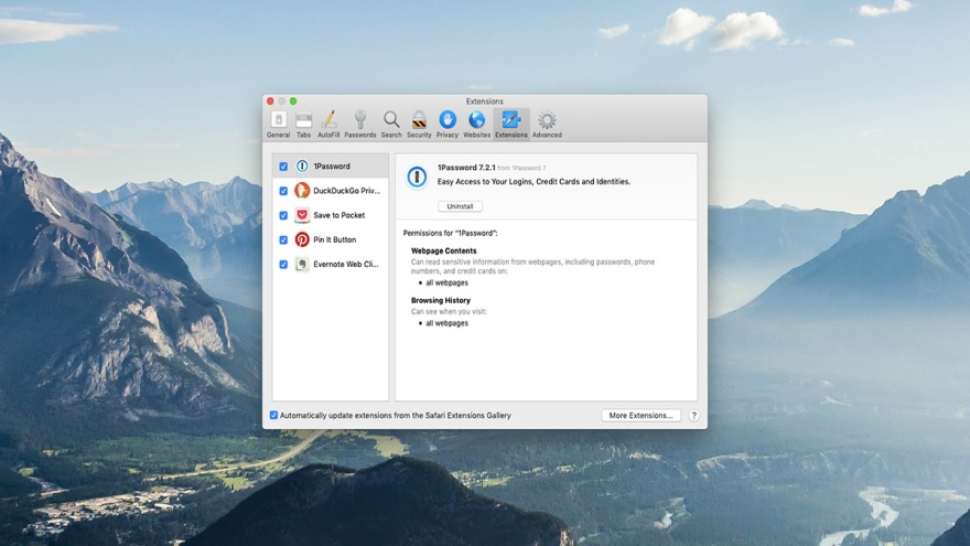
Task: Open the Tabs preferences pane
Action: (x=303, y=124)
